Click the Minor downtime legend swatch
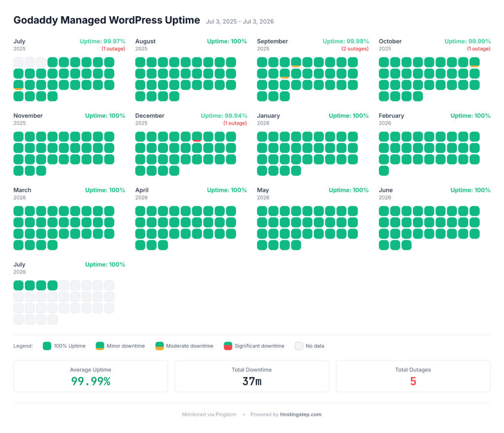 [100, 346]
